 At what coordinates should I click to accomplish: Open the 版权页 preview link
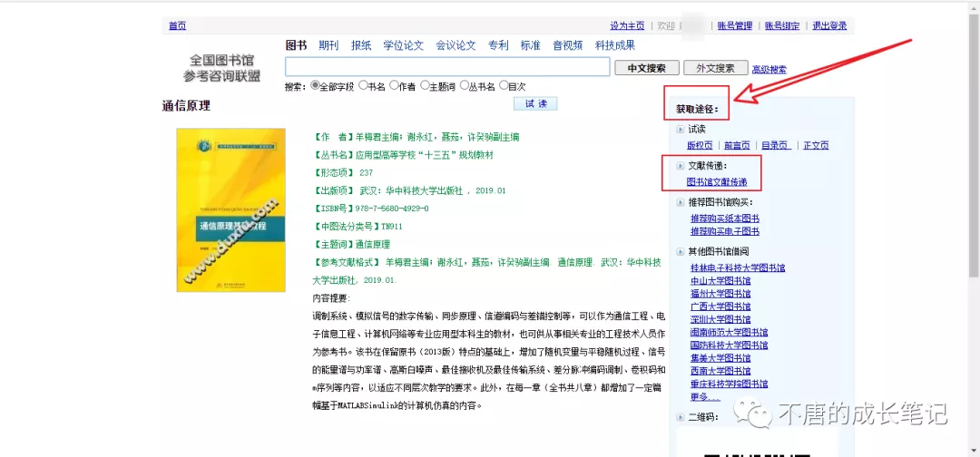coord(700,145)
